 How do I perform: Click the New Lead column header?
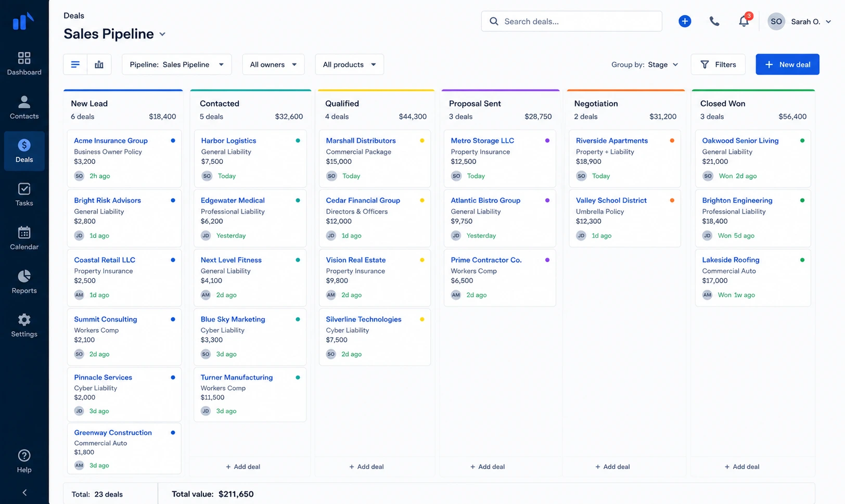coord(89,104)
